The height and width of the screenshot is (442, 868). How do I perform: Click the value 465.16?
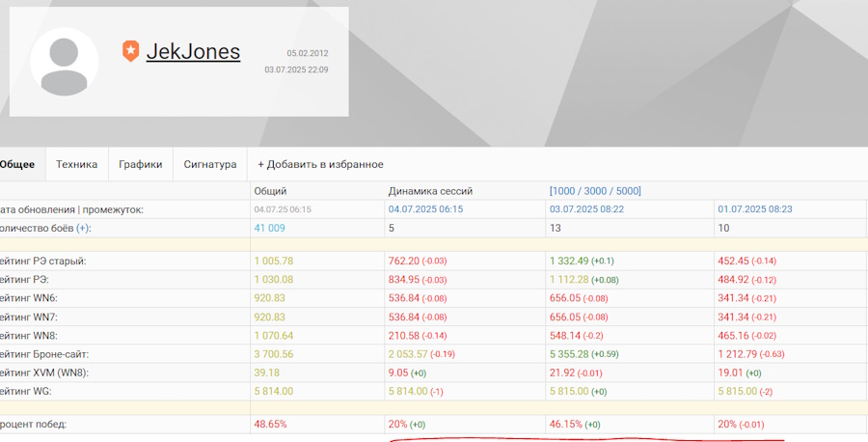(x=734, y=336)
